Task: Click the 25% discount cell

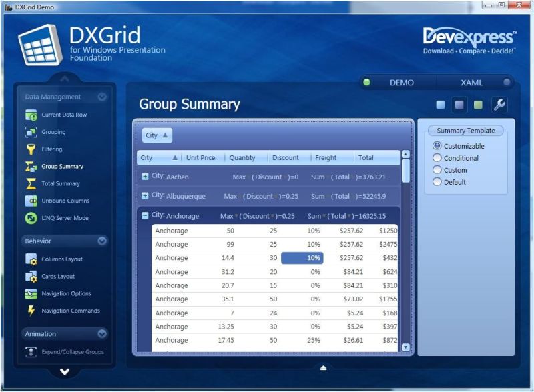Action: pos(313,340)
